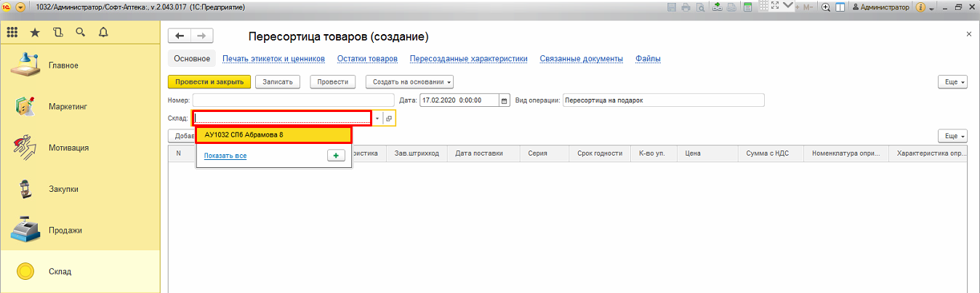Image resolution: width=980 pixels, height=293 pixels.
Task: Expand the Склад field dropdown arrow
Action: [x=377, y=119]
